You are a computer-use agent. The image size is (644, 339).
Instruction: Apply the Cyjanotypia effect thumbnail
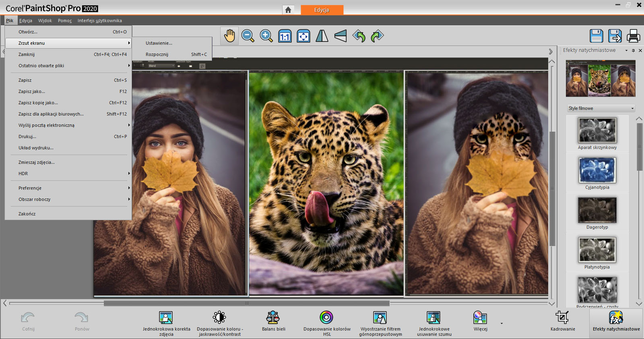pos(597,170)
